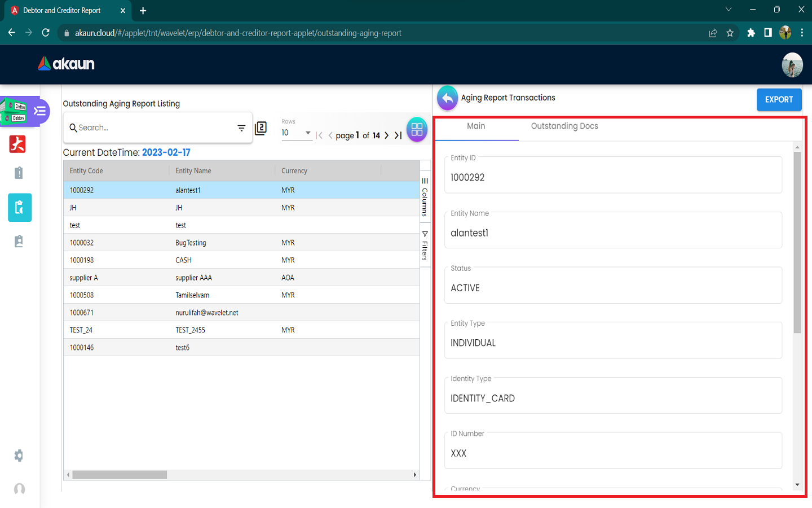The width and height of the screenshot is (812, 508).
Task: Expand the Filters side panel
Action: 425,246
